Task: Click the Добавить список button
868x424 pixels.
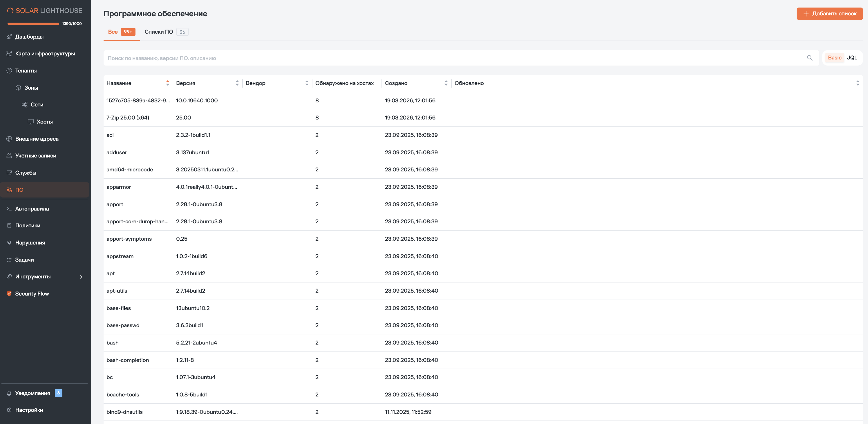Action: coord(830,14)
